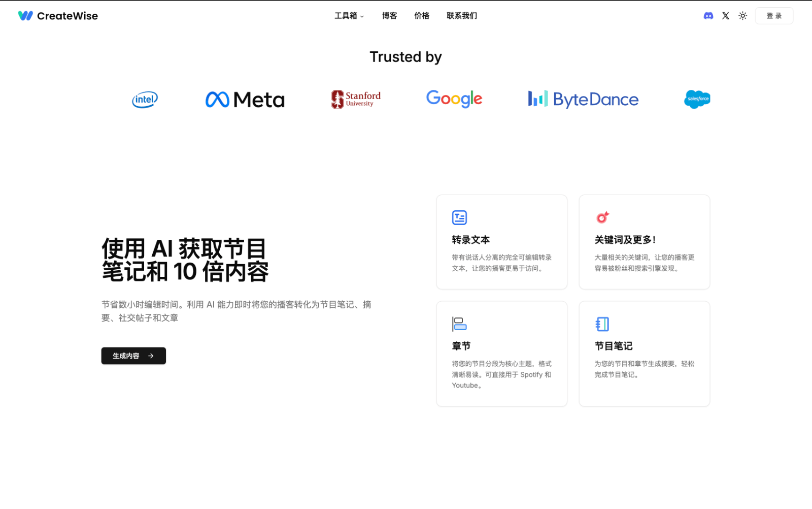Click the description 大量相关的关键词
Viewport: 812px width, 509px height.
(645, 263)
